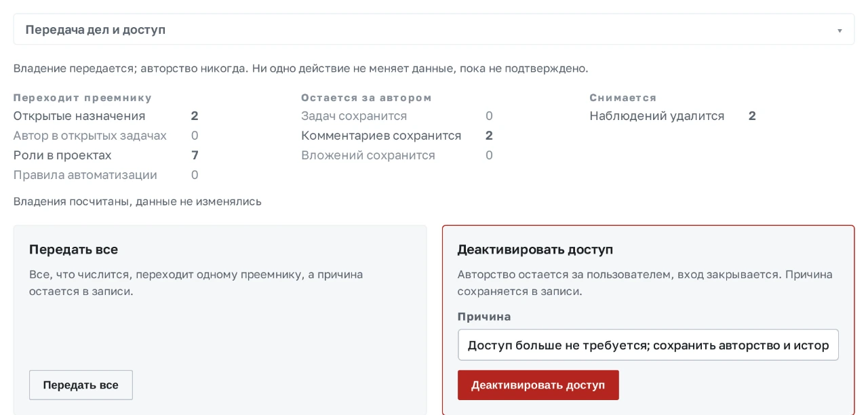Collapse the Передача дел и доступ section
Viewport: 868px width, 415px height.
[433, 30]
